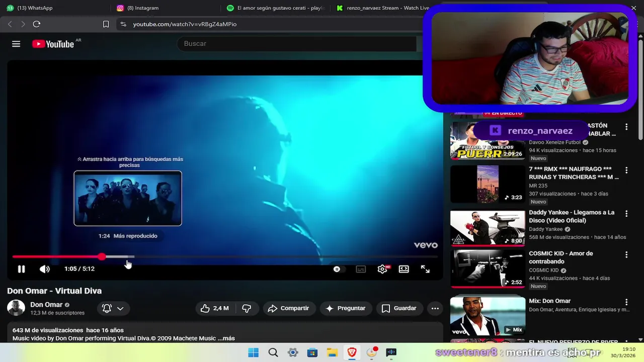Image resolution: width=644 pixels, height=362 pixels.
Task: Open the NAUFRAGO RMX video thumbnail
Action: pyautogui.click(x=487, y=185)
